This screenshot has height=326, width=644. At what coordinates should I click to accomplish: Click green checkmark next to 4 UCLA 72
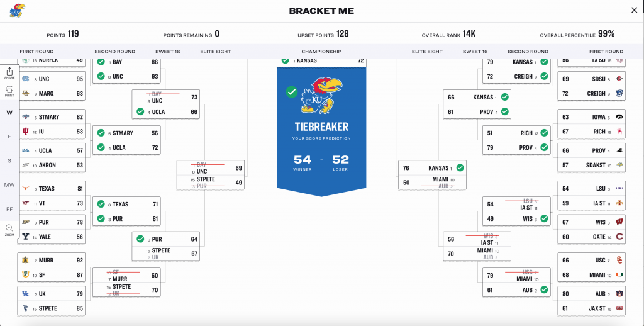click(101, 148)
